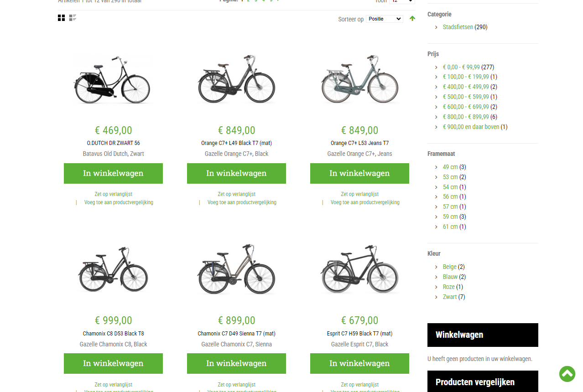Filter price € 0,00 - € 99,99

(x=461, y=67)
